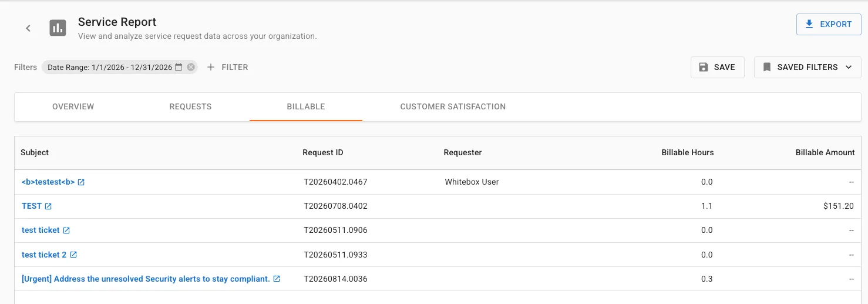The height and width of the screenshot is (304, 868).
Task: Click the Whitebox User requester cell
Action: [x=472, y=182]
